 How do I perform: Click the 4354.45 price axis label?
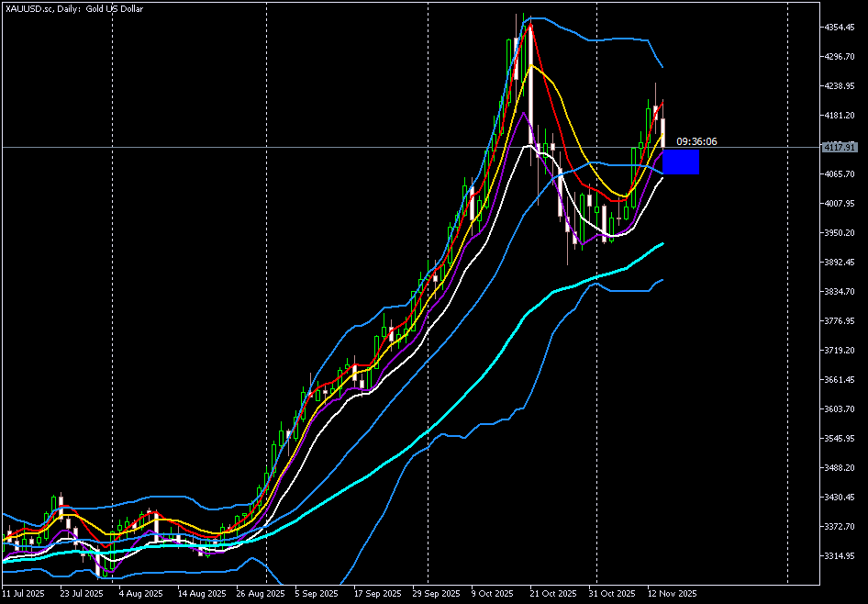(x=840, y=28)
